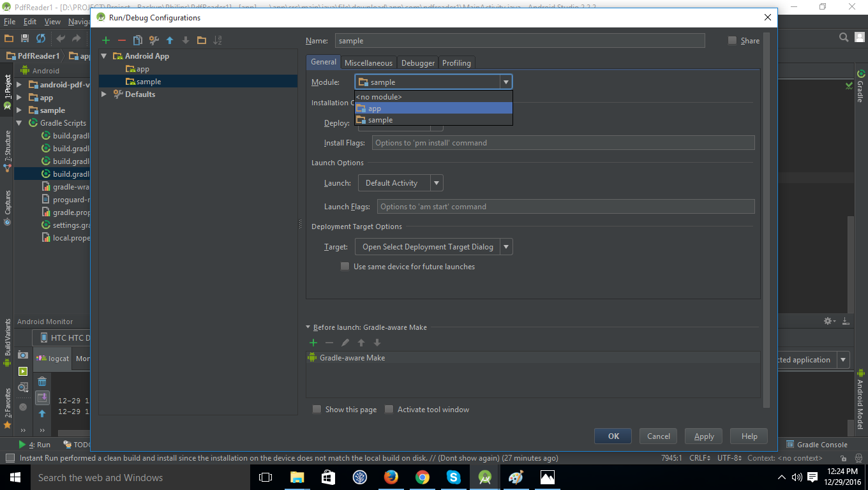The width and height of the screenshot is (868, 490).
Task: Choose sample in Module dropdown list
Action: click(433, 120)
